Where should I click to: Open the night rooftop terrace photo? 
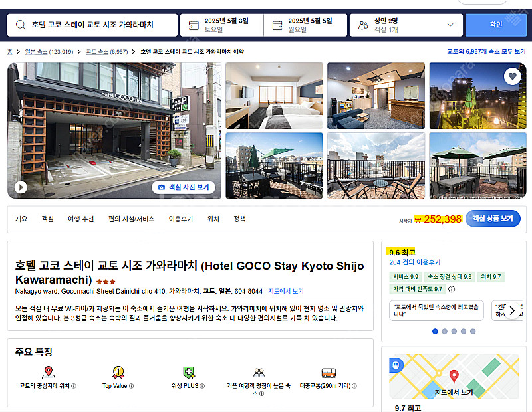click(477, 96)
